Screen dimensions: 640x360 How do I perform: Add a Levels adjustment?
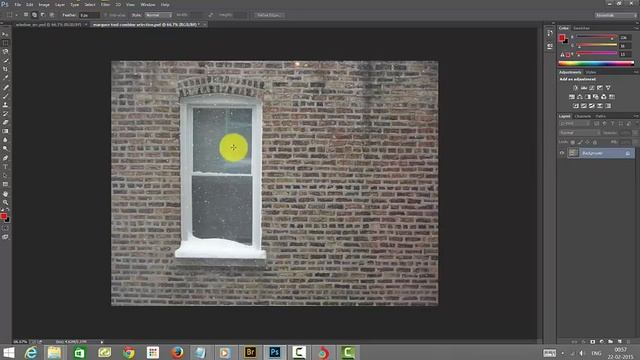584,88
